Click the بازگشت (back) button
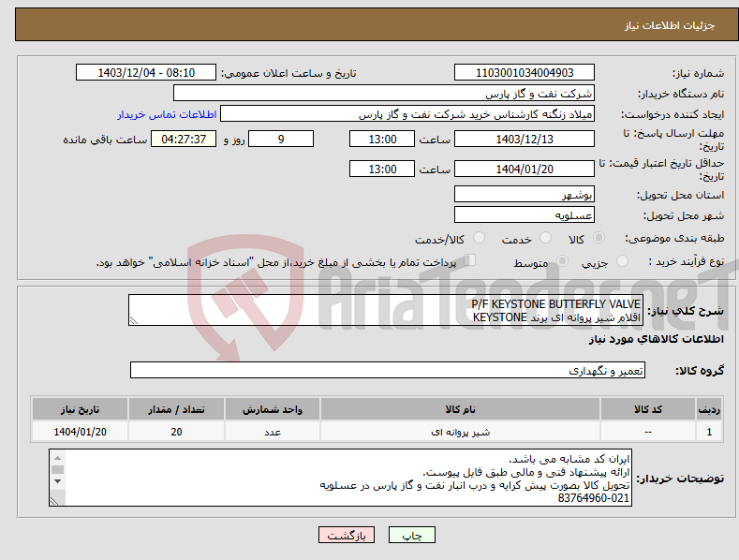Image resolution: width=739 pixels, height=560 pixels. point(347,535)
